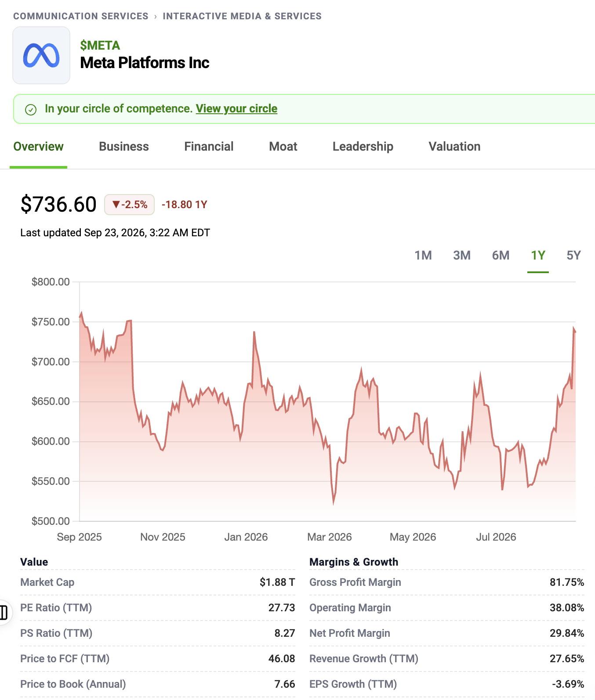Select the Valuation tab

tap(454, 147)
